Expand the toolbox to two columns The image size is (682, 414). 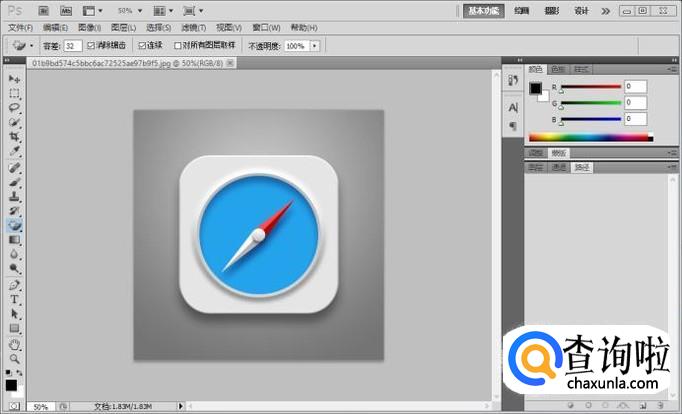[6, 60]
